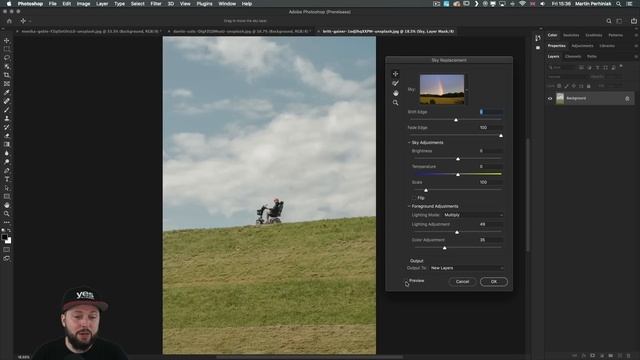Enable the Flip checkbox

(414, 198)
